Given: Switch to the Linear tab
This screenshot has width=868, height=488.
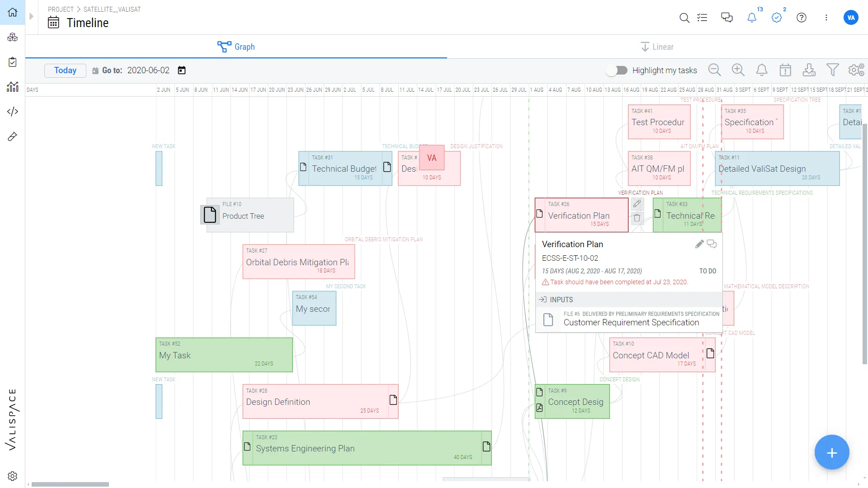Looking at the screenshot, I should pyautogui.click(x=657, y=47).
